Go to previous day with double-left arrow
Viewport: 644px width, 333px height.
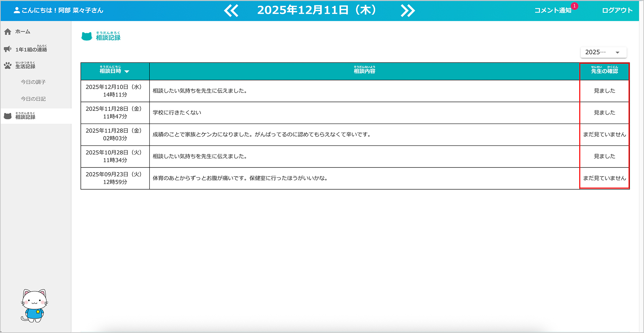click(231, 11)
